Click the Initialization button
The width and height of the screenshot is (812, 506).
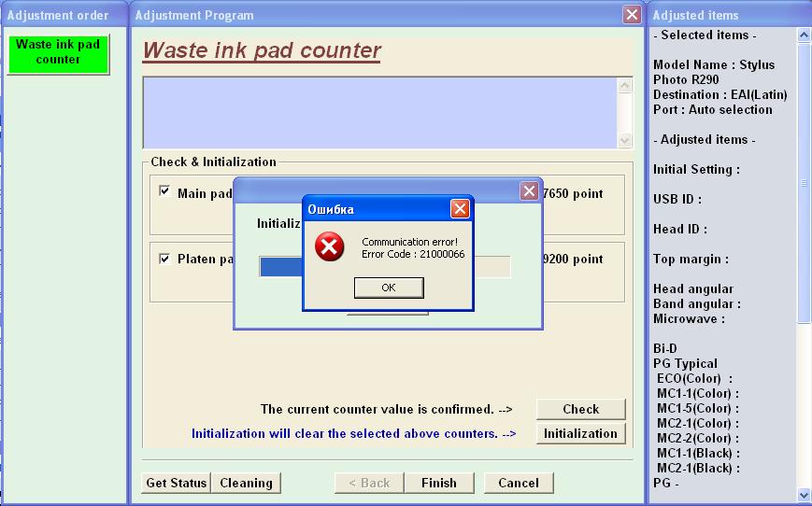[x=580, y=433]
